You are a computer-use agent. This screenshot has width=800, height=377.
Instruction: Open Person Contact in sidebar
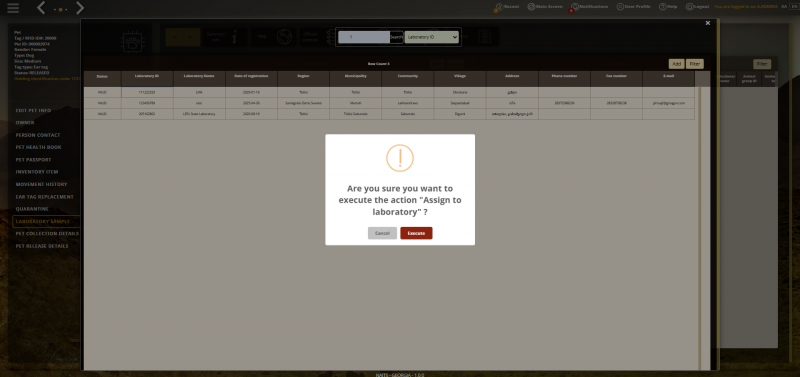(x=38, y=135)
